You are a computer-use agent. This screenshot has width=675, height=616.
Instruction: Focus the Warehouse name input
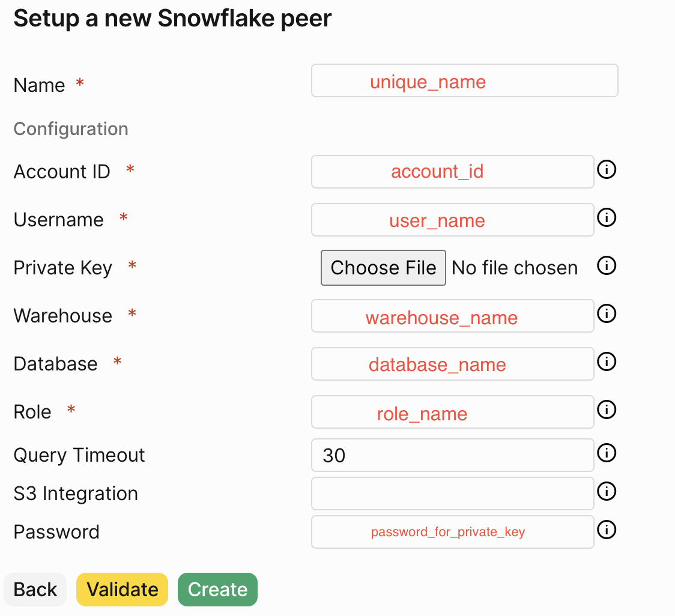coord(452,316)
